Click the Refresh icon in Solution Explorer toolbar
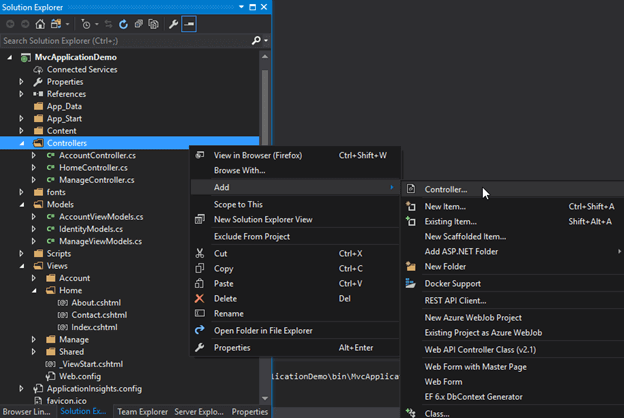This screenshot has width=624, height=418. tap(123, 23)
